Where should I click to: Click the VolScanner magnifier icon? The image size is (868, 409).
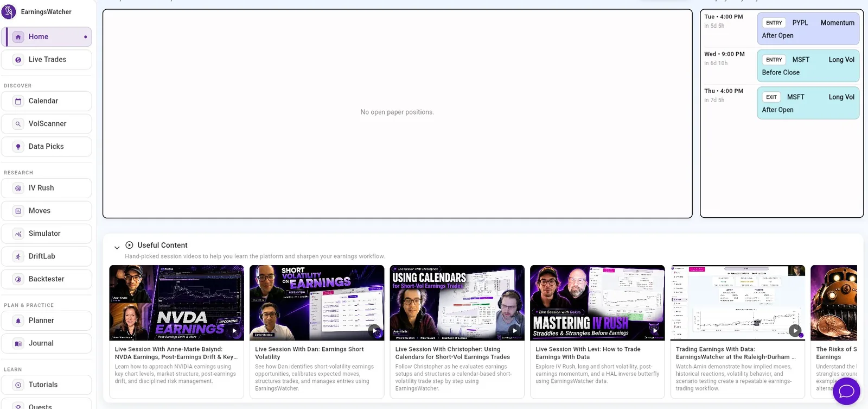18,124
